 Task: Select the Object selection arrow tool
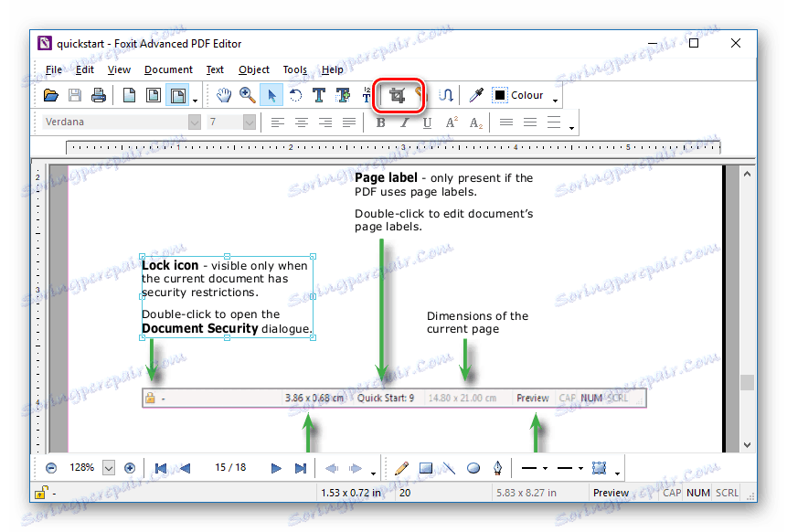(x=271, y=95)
